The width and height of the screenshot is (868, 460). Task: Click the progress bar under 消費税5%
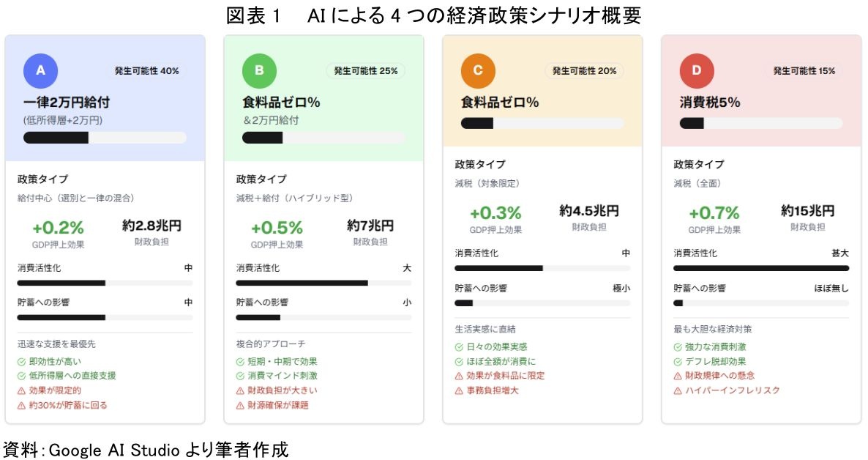(x=761, y=123)
